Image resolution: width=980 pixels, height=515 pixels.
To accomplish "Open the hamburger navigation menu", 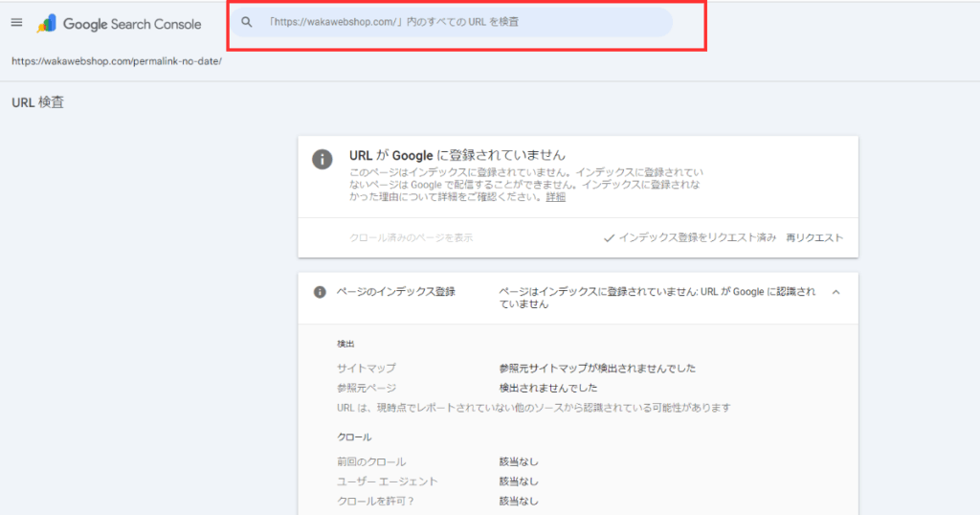I will click(16, 23).
